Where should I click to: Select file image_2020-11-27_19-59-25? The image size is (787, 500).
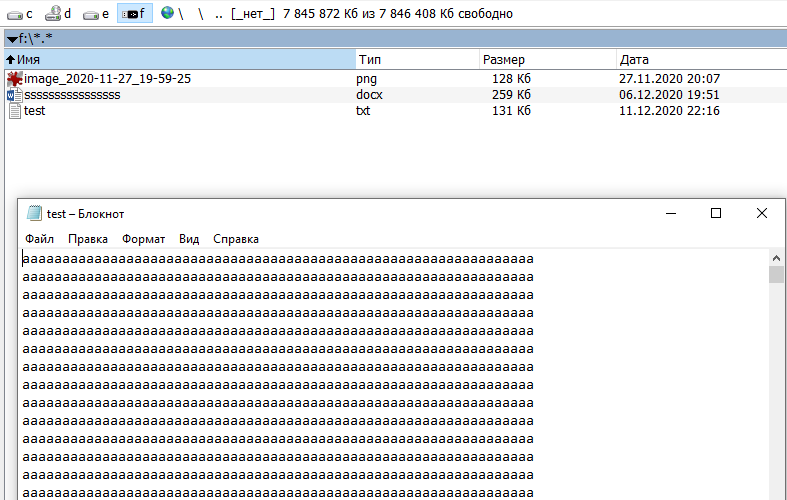tap(107, 79)
